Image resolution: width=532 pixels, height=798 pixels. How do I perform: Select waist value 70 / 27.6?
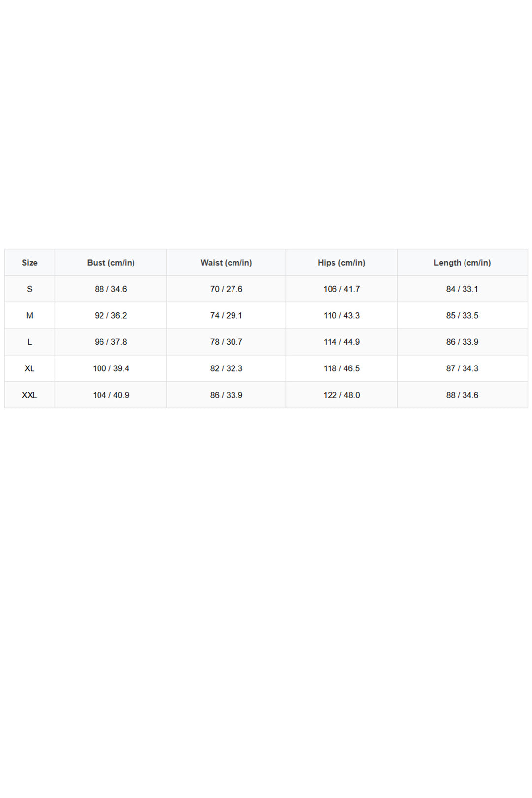(x=226, y=289)
